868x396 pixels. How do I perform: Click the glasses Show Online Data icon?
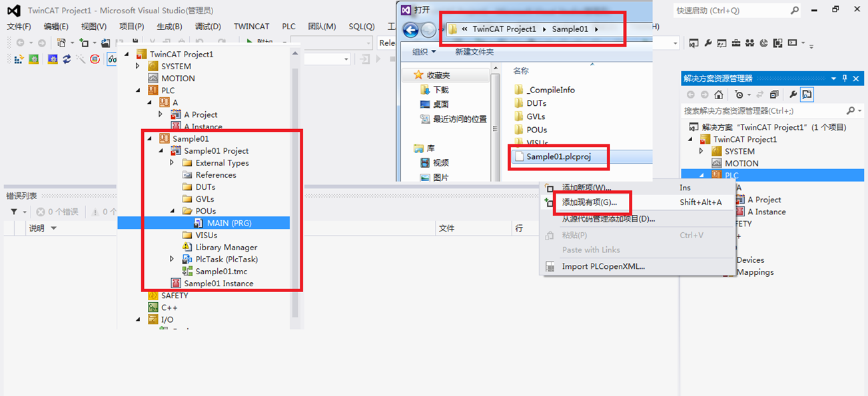(112, 59)
